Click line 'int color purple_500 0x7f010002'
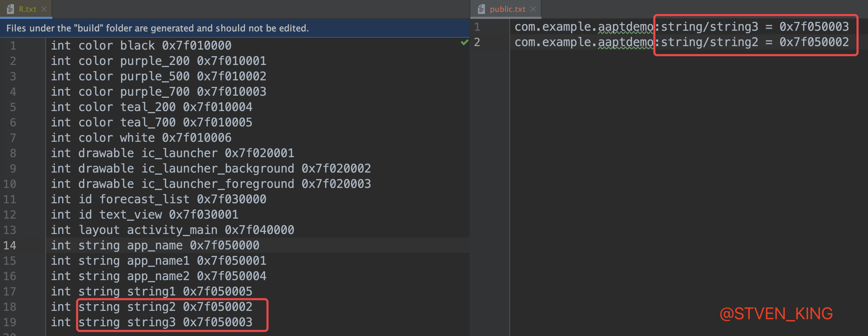Screen dimensions: 868x336 tap(158, 76)
